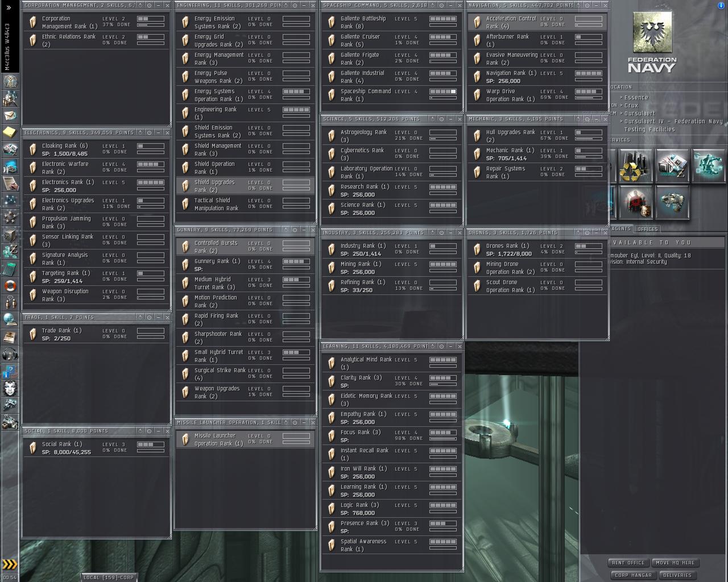Image resolution: width=728 pixels, height=582 pixels.
Task: Open the magnifier People & Places sidebar icon
Action: pos(10,98)
